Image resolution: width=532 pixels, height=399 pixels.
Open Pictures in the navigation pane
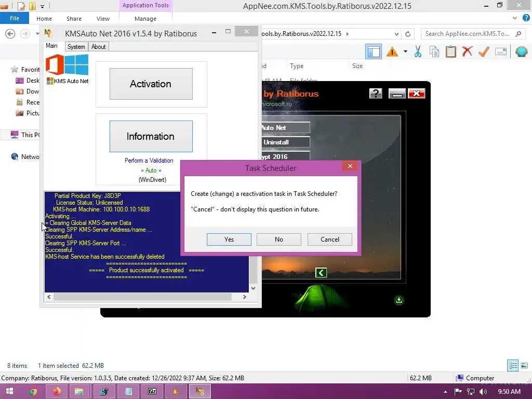click(28, 113)
